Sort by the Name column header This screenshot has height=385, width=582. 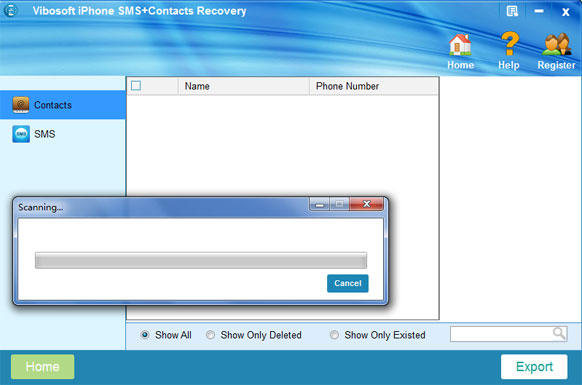tap(243, 86)
